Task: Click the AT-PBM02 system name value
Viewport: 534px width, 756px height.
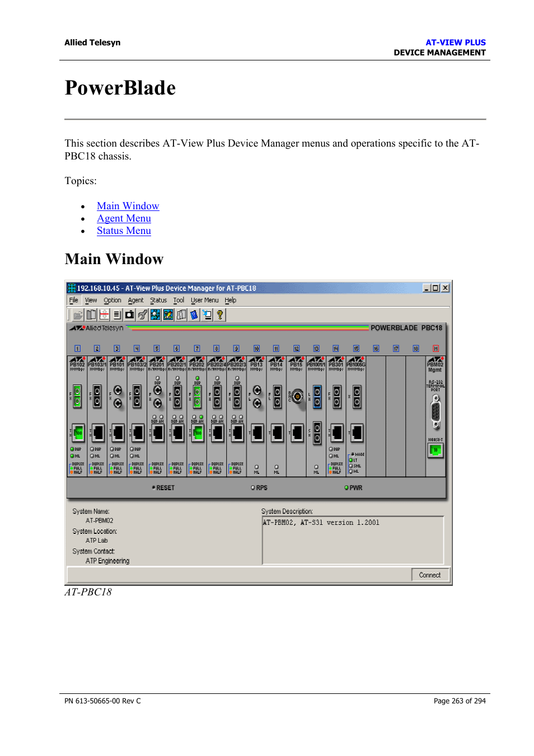Action: [100, 520]
